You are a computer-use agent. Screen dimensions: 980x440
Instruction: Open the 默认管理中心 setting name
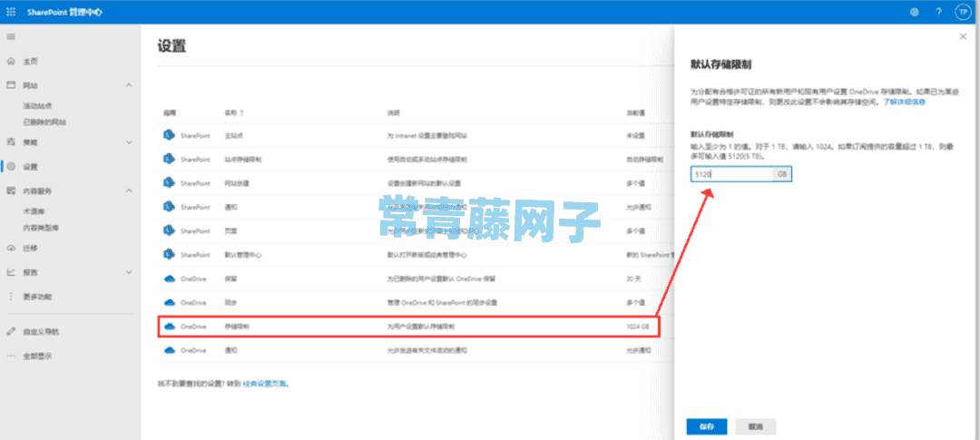[x=242, y=255]
